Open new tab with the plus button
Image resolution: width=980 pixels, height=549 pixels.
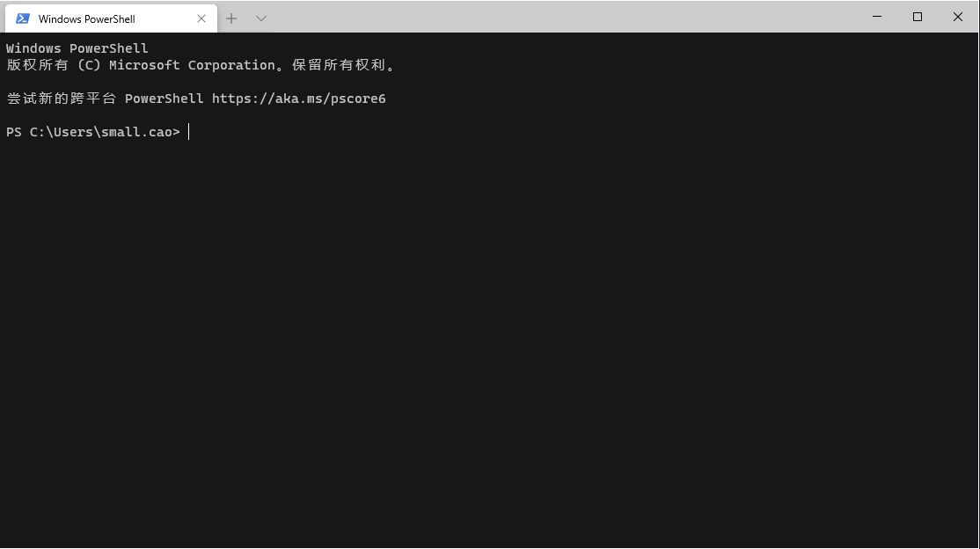(230, 18)
